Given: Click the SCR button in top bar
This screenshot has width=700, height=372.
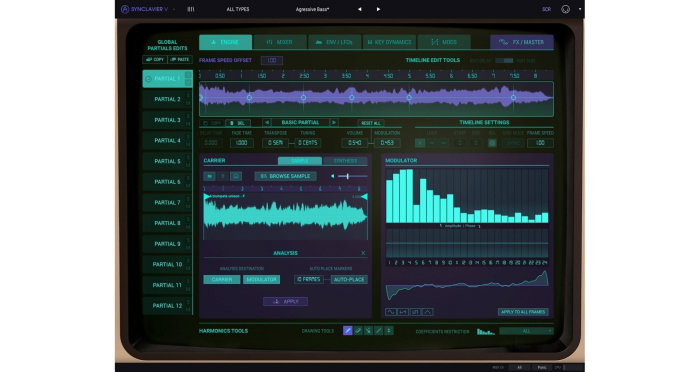Looking at the screenshot, I should [546, 9].
